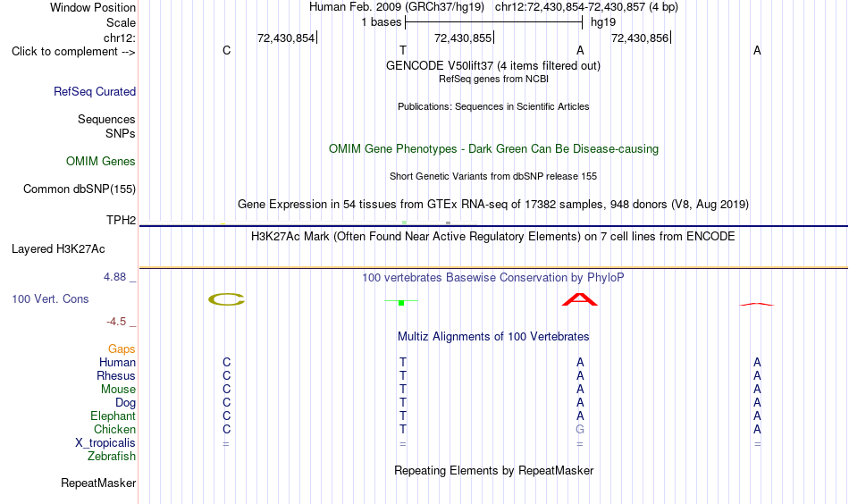Click the large red A conservation logo letter
This screenshot has width=849, height=504.
point(580,300)
